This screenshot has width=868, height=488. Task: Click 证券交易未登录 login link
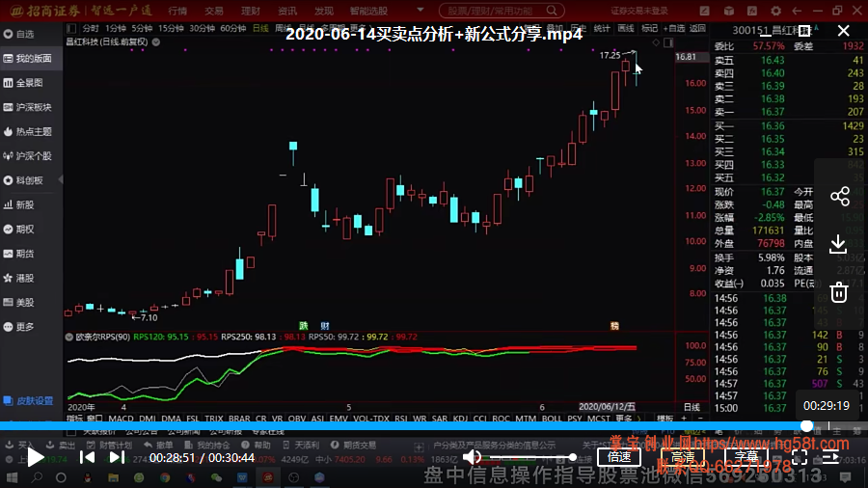(639, 11)
